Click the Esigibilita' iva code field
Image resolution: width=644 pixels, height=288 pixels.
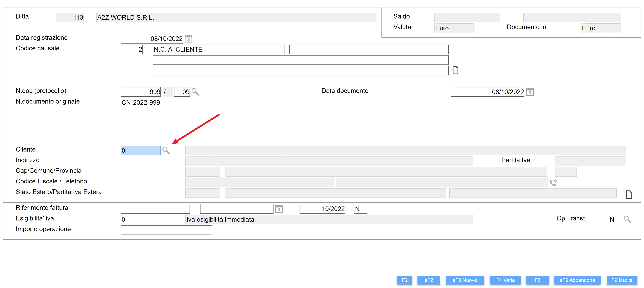tap(127, 219)
